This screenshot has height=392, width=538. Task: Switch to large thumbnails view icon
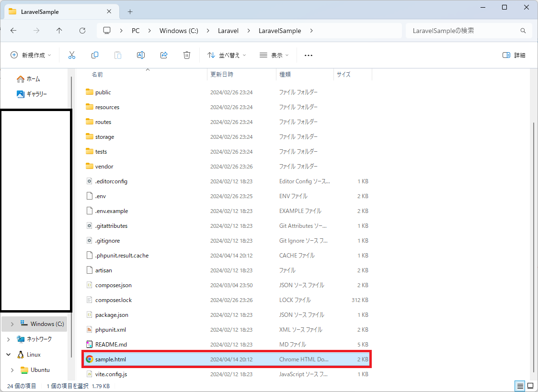pos(530,386)
